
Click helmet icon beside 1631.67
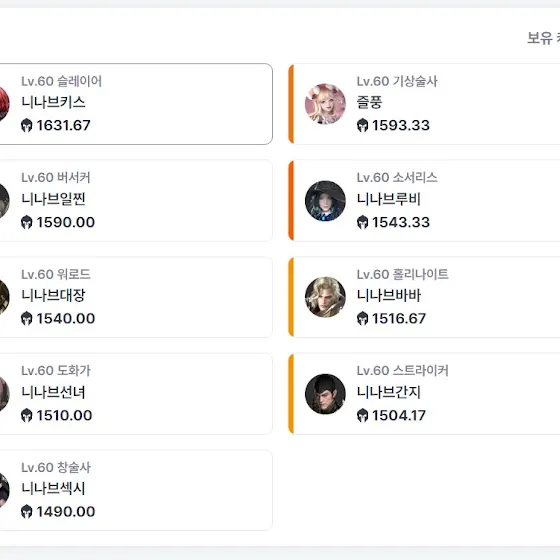(x=27, y=125)
